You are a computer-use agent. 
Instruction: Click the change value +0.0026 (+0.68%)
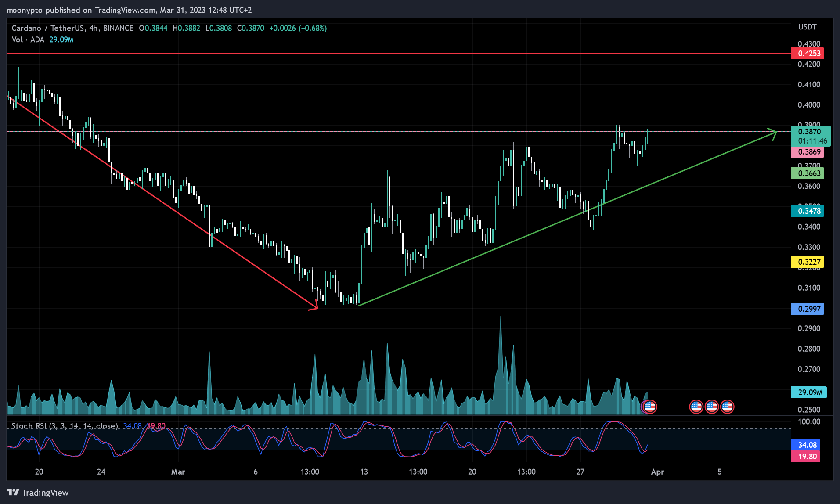click(x=298, y=28)
